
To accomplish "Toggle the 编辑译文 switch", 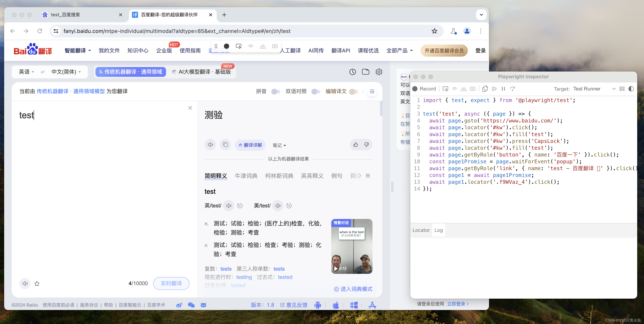I will click(354, 92).
